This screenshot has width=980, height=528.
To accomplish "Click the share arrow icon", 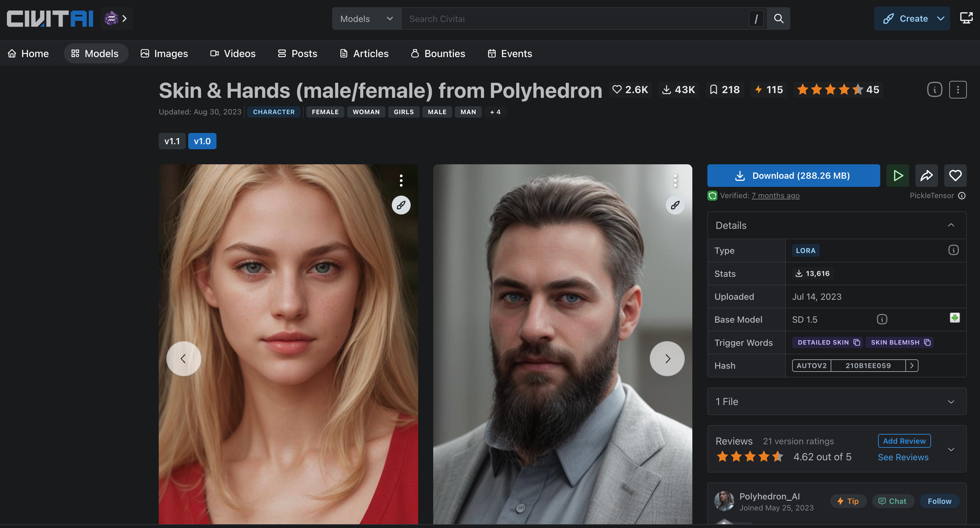I will (x=926, y=176).
